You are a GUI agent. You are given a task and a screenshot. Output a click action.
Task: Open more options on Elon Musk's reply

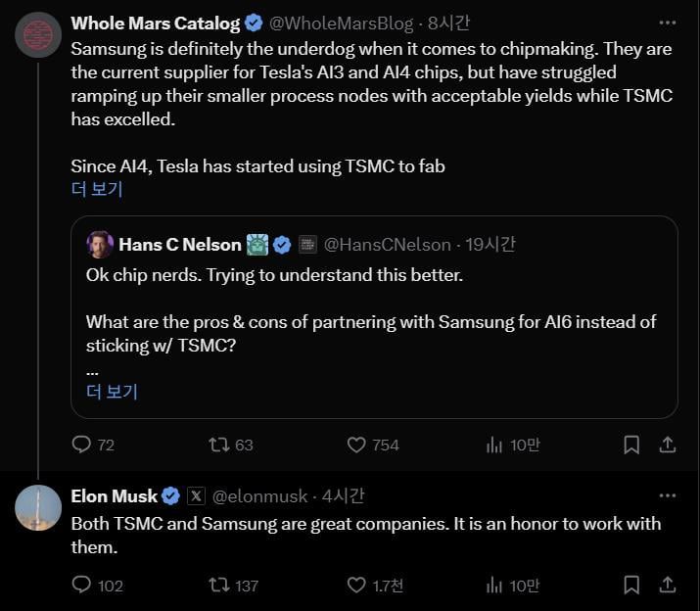pyautogui.click(x=668, y=496)
